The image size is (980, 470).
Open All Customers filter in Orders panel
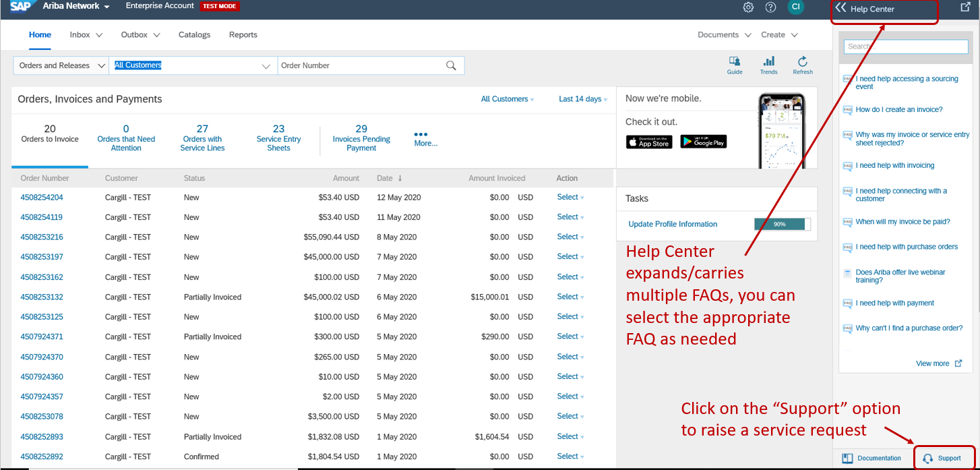[508, 99]
